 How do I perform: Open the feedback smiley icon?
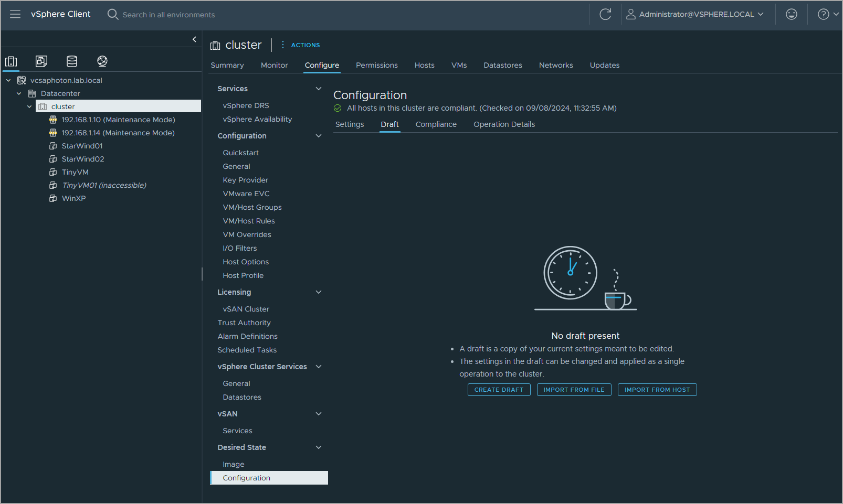792,14
